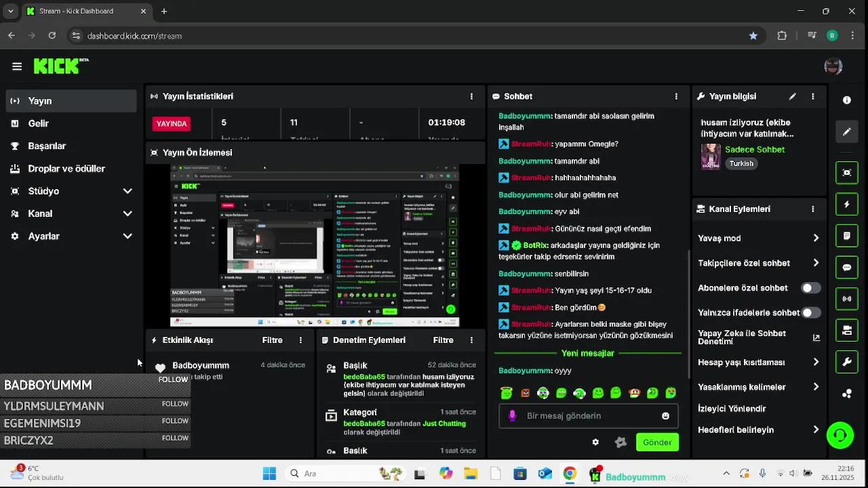This screenshot has height=488, width=868.
Task: Click the Bir mesaj gönderin input
Action: click(x=589, y=416)
